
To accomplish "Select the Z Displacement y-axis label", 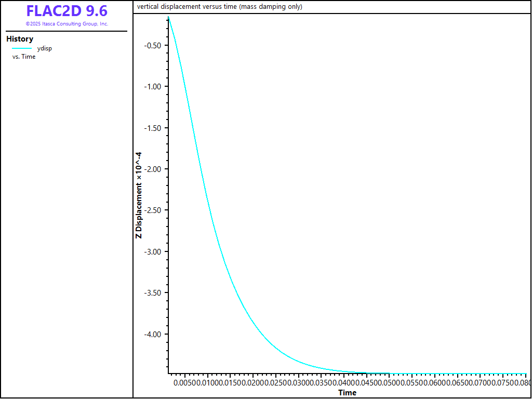I will [139, 195].
